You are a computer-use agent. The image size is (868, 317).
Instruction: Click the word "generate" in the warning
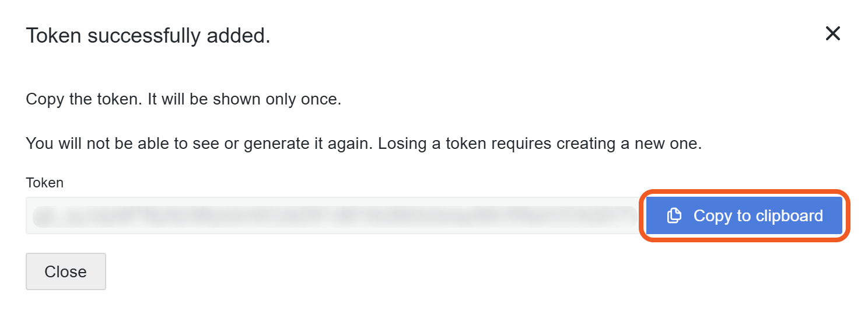point(274,144)
